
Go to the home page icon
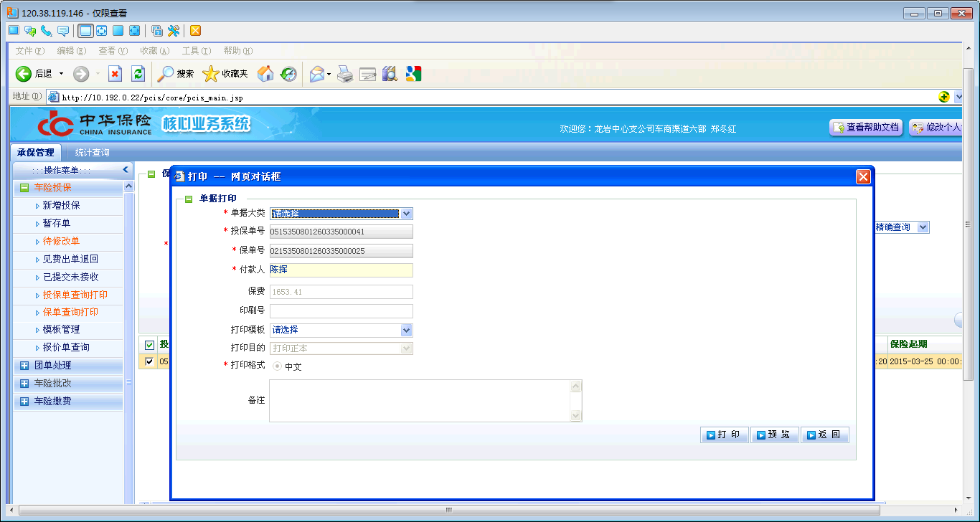265,74
